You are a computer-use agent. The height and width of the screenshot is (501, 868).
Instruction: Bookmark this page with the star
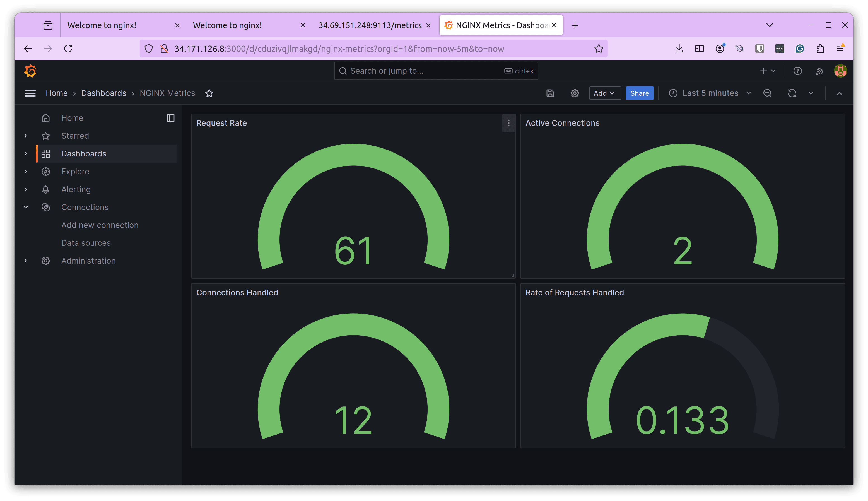(x=598, y=49)
